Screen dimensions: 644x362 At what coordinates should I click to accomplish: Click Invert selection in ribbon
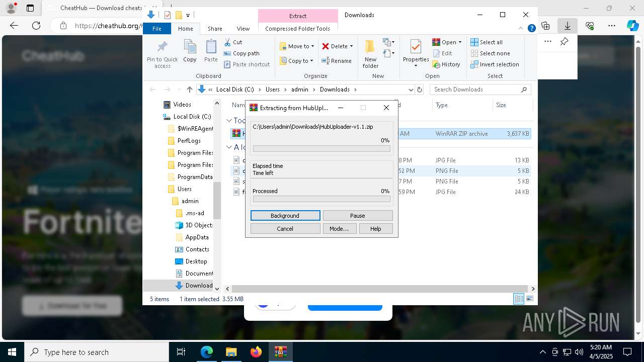pyautogui.click(x=495, y=64)
